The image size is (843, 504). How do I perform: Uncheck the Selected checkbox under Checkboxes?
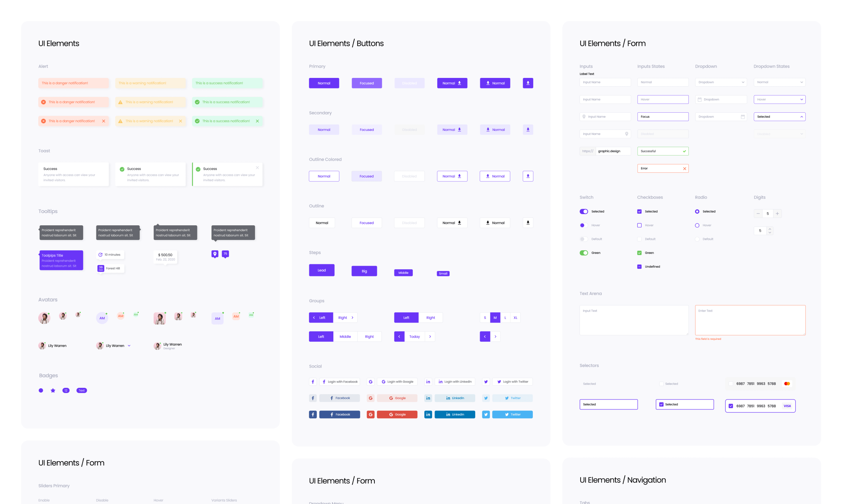(x=640, y=211)
